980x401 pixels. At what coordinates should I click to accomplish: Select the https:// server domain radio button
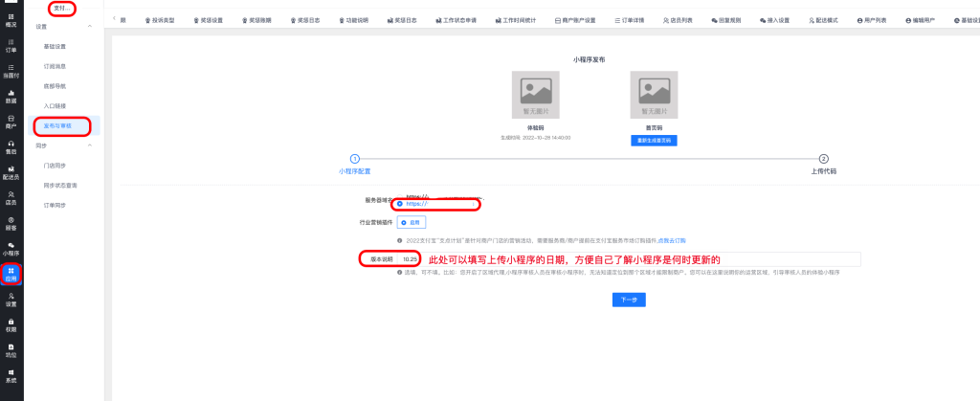pyautogui.click(x=400, y=204)
